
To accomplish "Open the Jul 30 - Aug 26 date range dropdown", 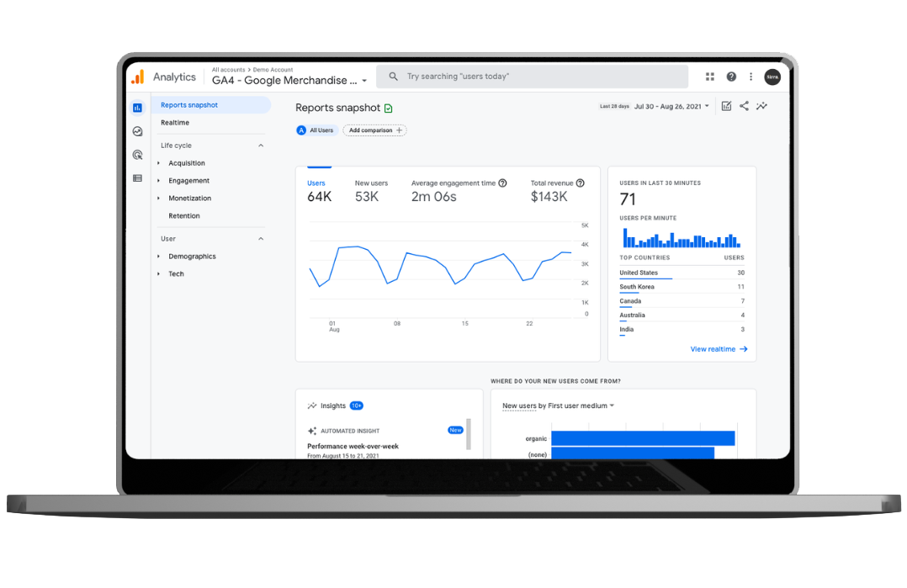I will point(671,106).
